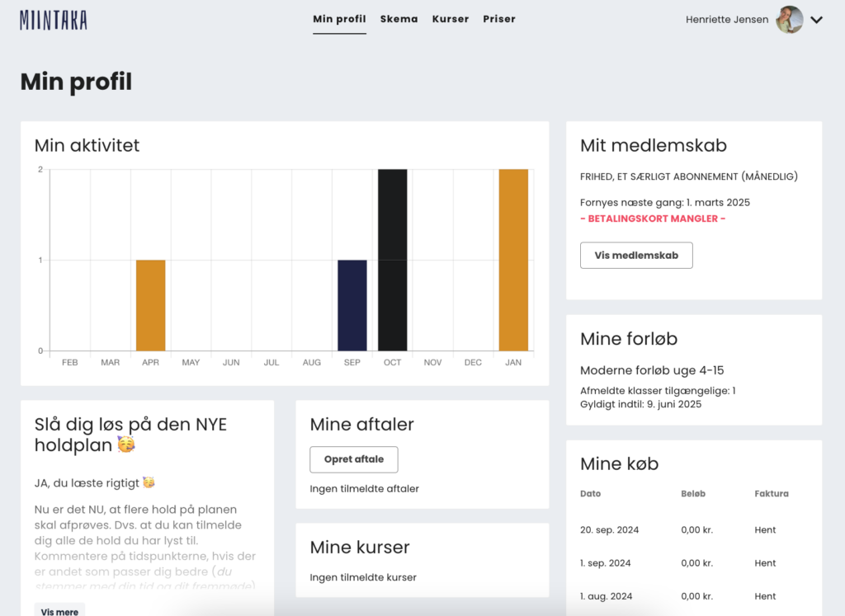Screen dimensions: 845x616
Task: Download invoice for 20. sep. 2024
Action: (x=765, y=530)
